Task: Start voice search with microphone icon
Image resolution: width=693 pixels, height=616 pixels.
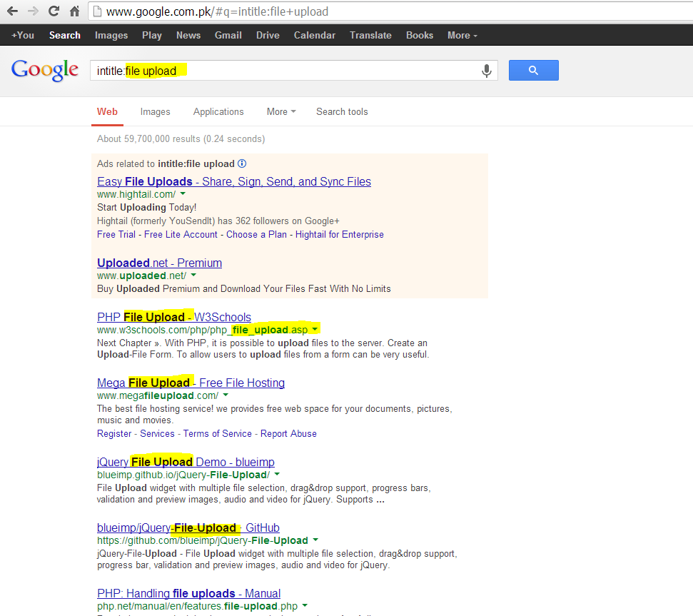Action: click(x=486, y=71)
